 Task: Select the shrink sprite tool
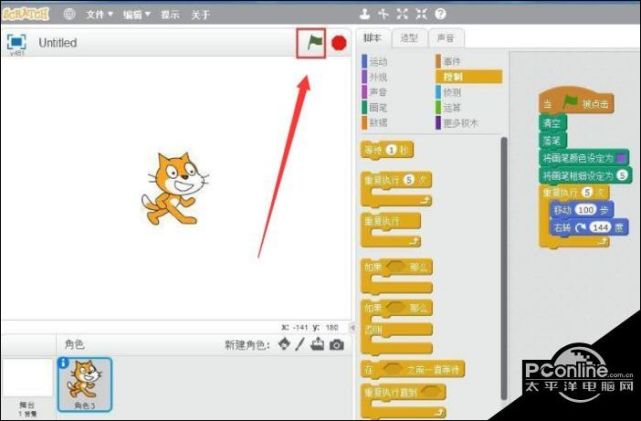point(421,14)
